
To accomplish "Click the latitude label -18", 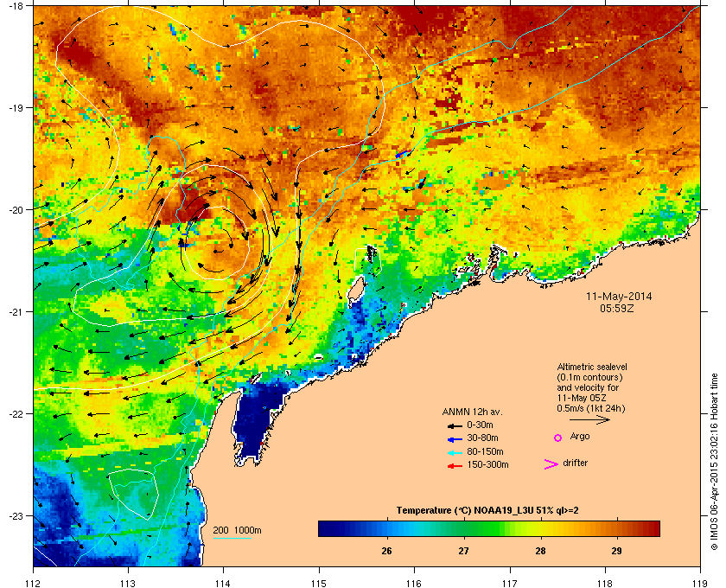I will (x=15, y=5).
